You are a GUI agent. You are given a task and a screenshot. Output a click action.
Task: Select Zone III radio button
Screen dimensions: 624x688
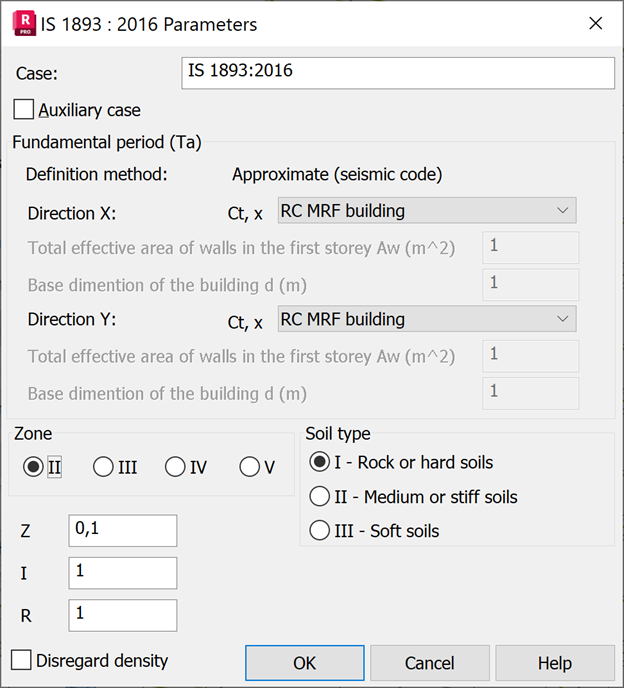point(103,467)
